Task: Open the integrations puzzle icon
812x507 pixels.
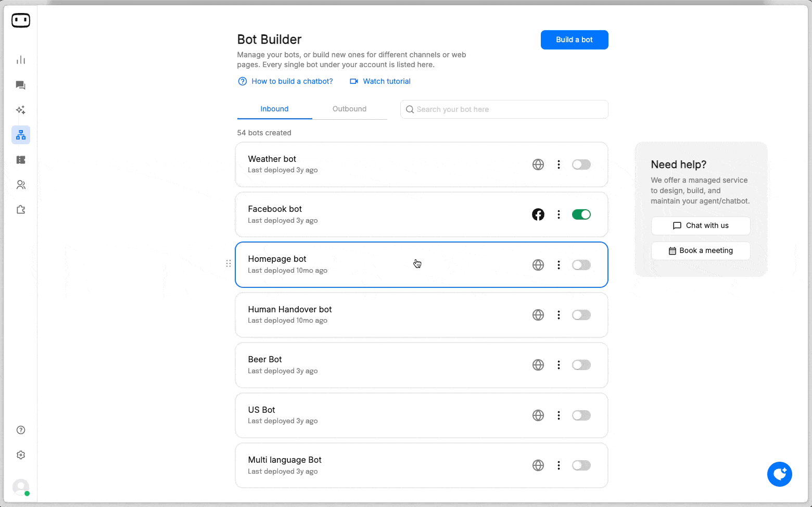Action: point(21,210)
